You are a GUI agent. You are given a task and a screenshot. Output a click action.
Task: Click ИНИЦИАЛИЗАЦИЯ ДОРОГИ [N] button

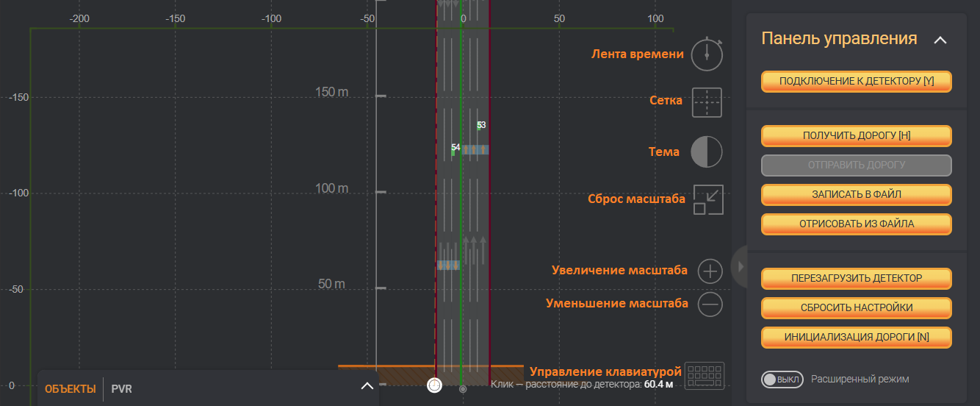[x=857, y=338]
